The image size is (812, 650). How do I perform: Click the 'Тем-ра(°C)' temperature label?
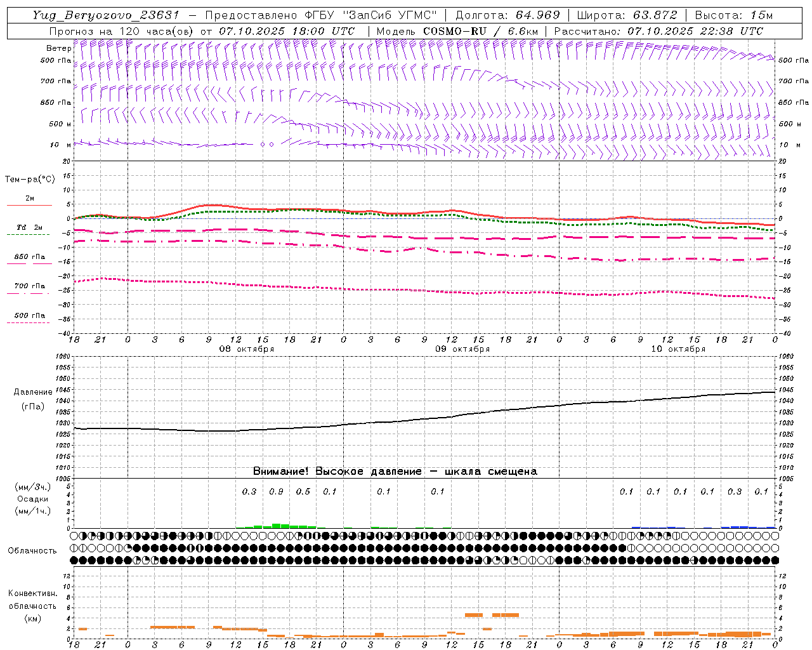pyautogui.click(x=30, y=180)
